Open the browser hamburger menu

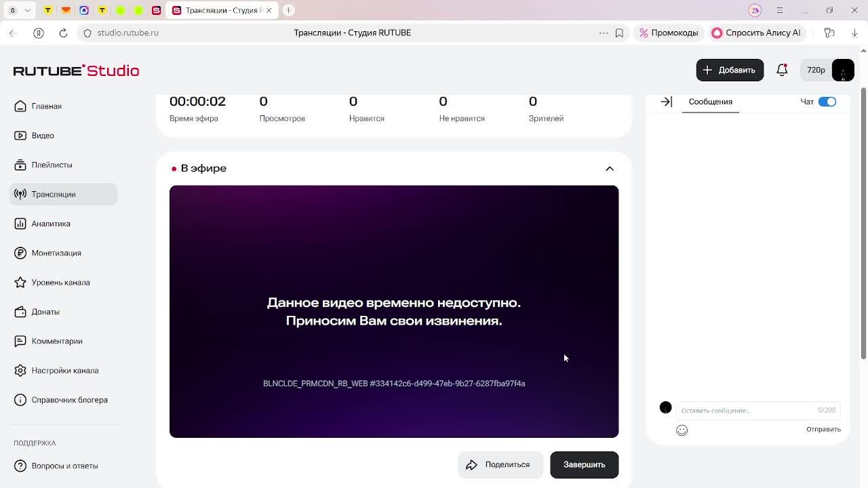click(780, 10)
